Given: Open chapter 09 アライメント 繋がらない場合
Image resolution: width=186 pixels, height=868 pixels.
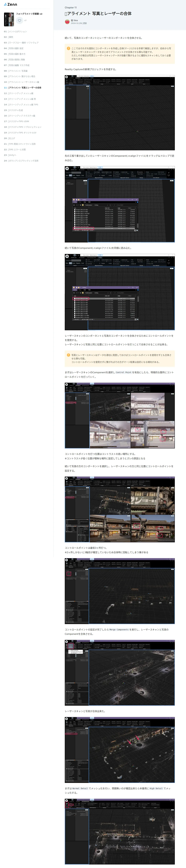Looking at the screenshot, I should (x=20, y=77).
